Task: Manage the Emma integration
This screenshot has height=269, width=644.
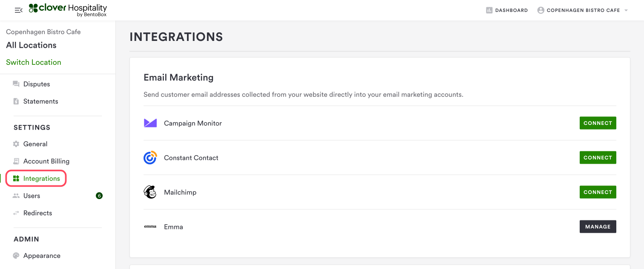Action: coord(598,227)
